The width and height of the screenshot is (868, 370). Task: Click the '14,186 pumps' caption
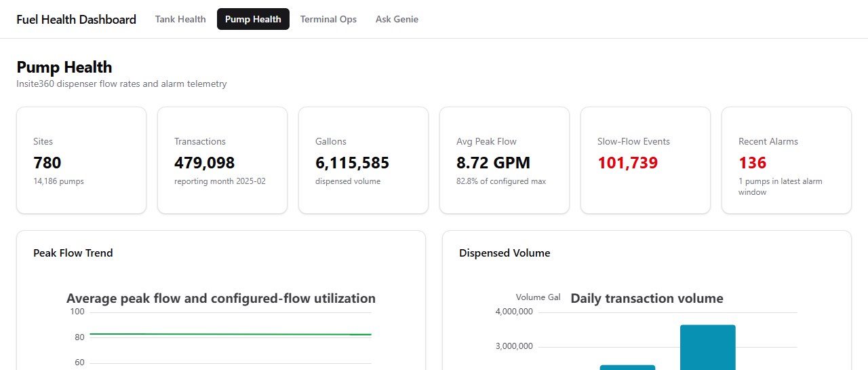58,181
